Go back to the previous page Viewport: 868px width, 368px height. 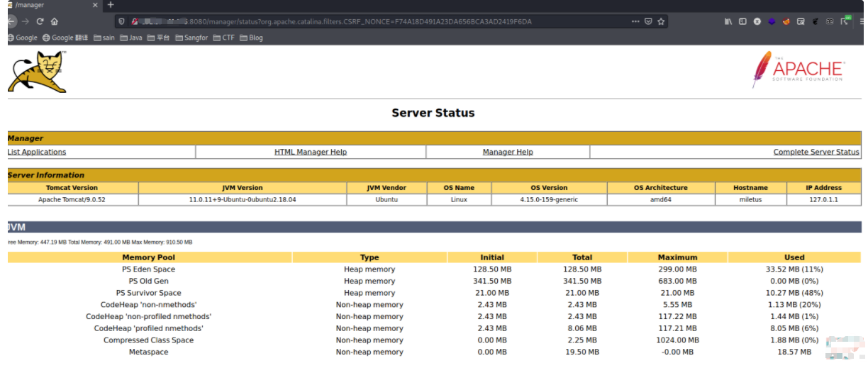pos(11,21)
